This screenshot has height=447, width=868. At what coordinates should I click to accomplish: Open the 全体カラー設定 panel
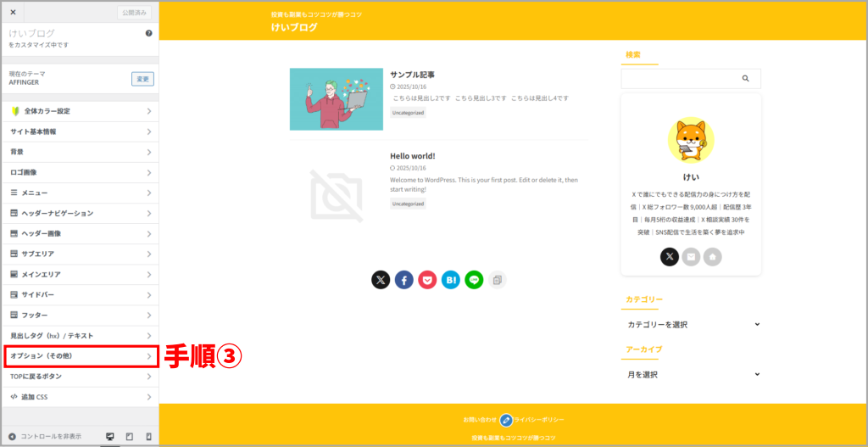tap(81, 111)
